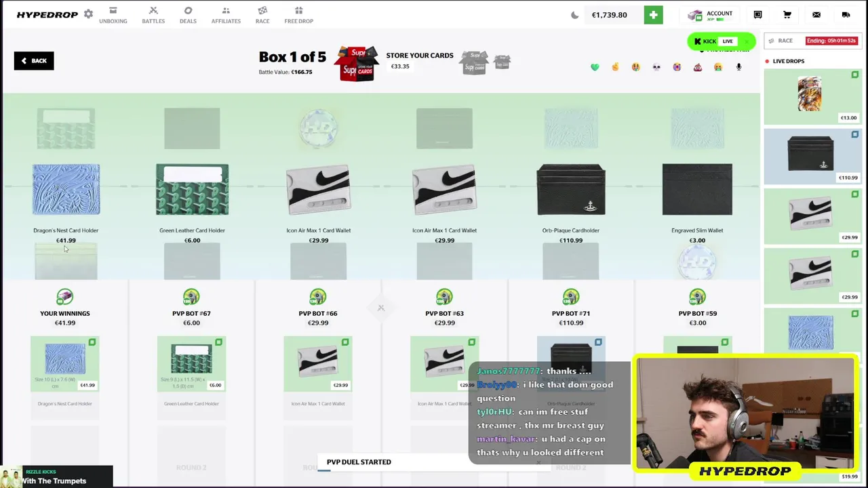The width and height of the screenshot is (868, 488).
Task: Open the delivery truck icon
Action: click(x=846, y=15)
